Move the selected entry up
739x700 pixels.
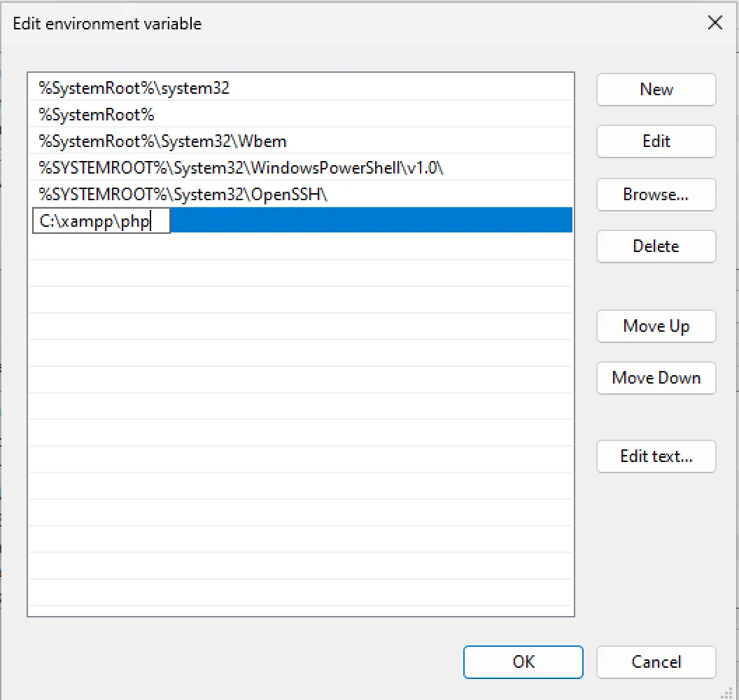pos(656,326)
